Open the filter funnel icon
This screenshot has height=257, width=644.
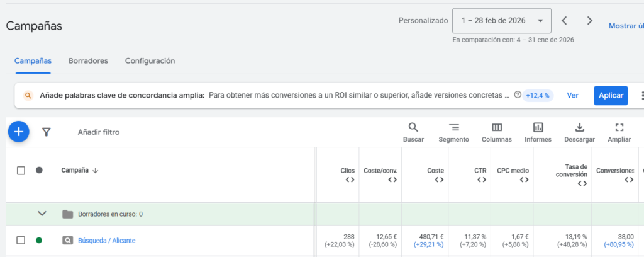tap(46, 132)
